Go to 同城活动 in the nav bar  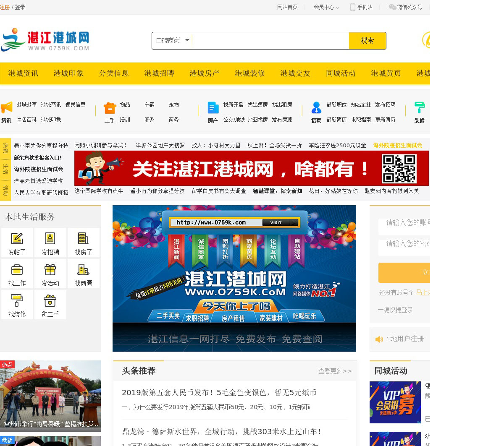coord(341,73)
